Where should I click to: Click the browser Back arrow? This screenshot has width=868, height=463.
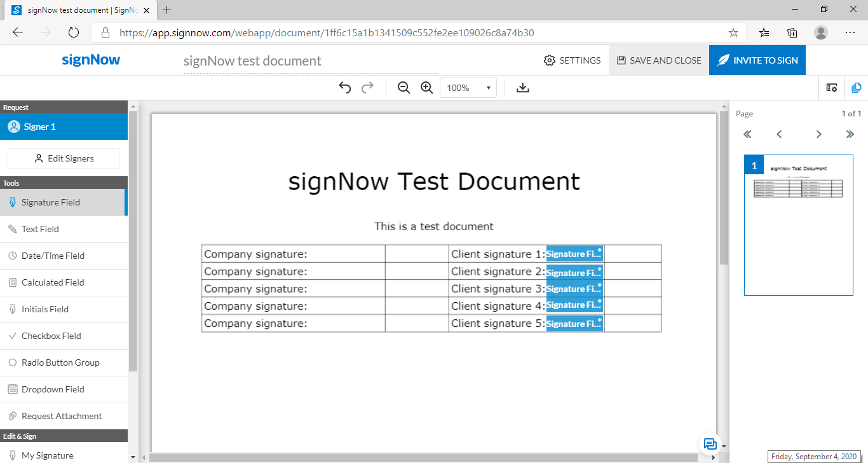coord(18,32)
